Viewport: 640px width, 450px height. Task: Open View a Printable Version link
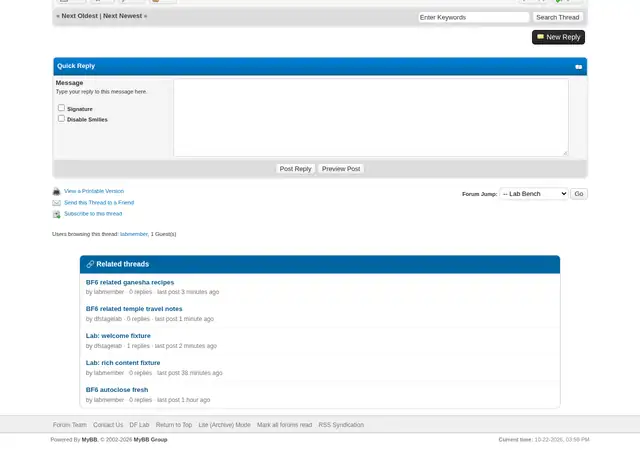(94, 191)
